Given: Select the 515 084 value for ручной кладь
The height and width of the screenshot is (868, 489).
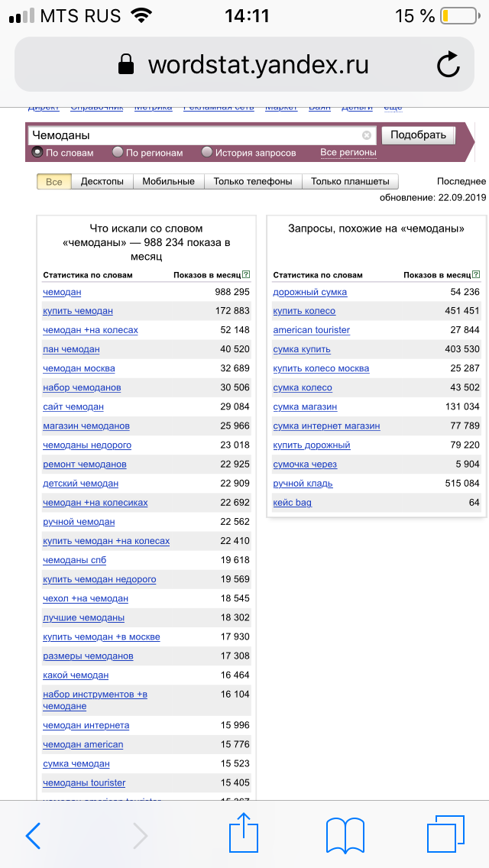Looking at the screenshot, I should point(462,483).
